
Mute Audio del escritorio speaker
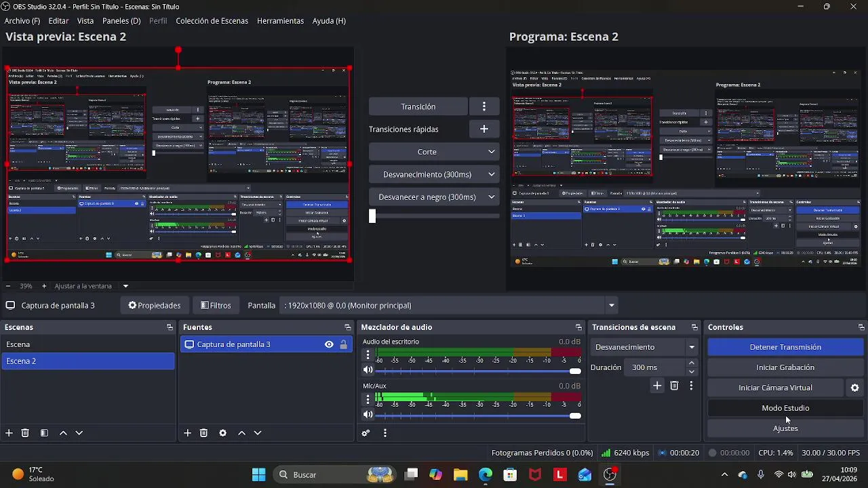click(368, 370)
